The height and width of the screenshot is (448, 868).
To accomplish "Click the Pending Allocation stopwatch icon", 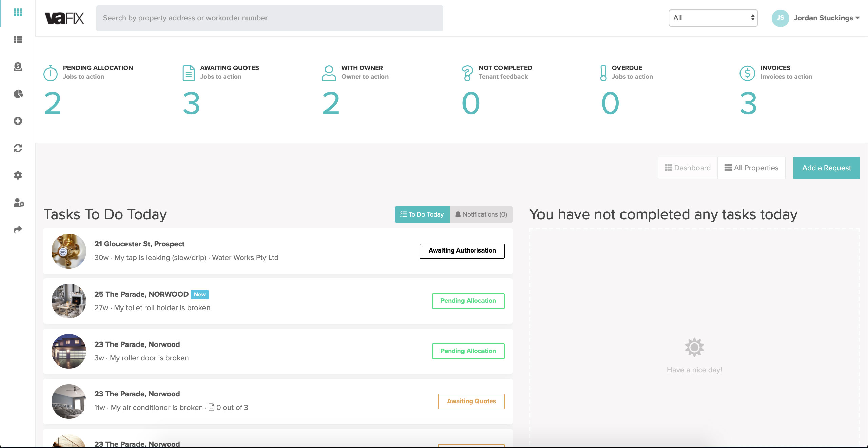I will click(51, 73).
